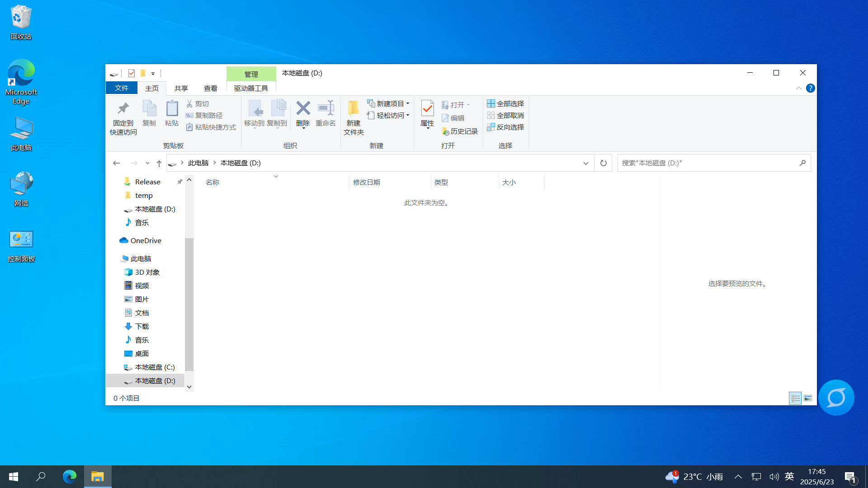Image resolution: width=868 pixels, height=488 pixels.
Task: Go back with the left arrow
Action: (116, 163)
